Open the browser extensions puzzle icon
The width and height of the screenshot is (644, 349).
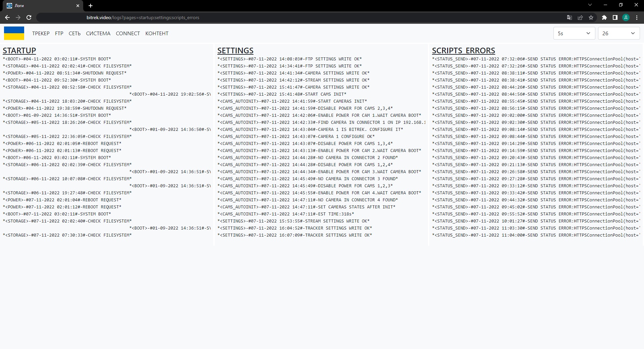point(604,17)
